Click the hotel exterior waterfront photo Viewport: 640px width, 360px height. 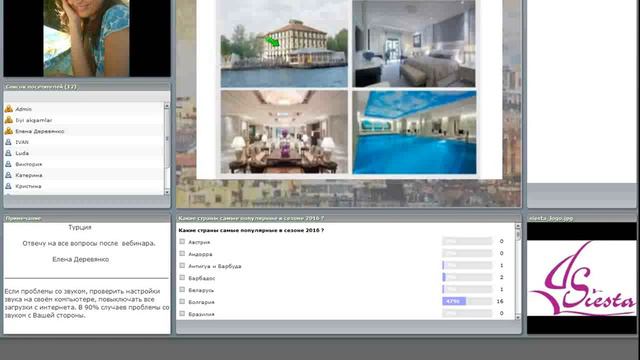pyautogui.click(x=284, y=44)
